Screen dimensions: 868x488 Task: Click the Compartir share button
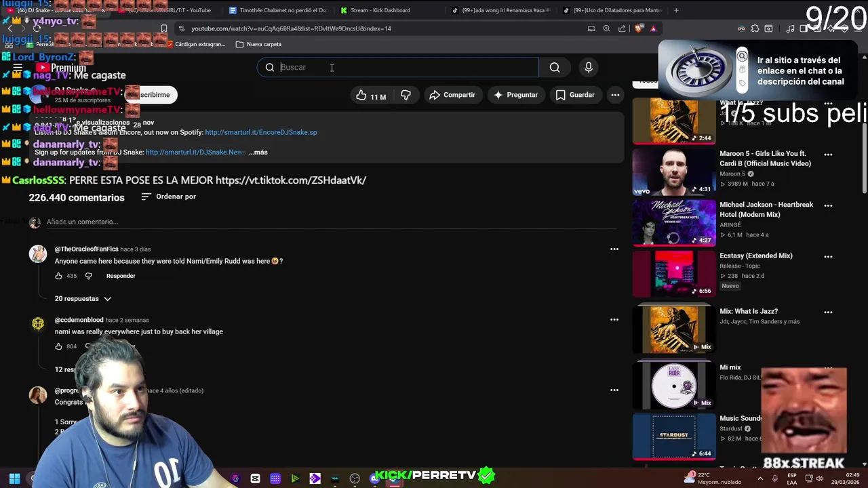pos(452,95)
